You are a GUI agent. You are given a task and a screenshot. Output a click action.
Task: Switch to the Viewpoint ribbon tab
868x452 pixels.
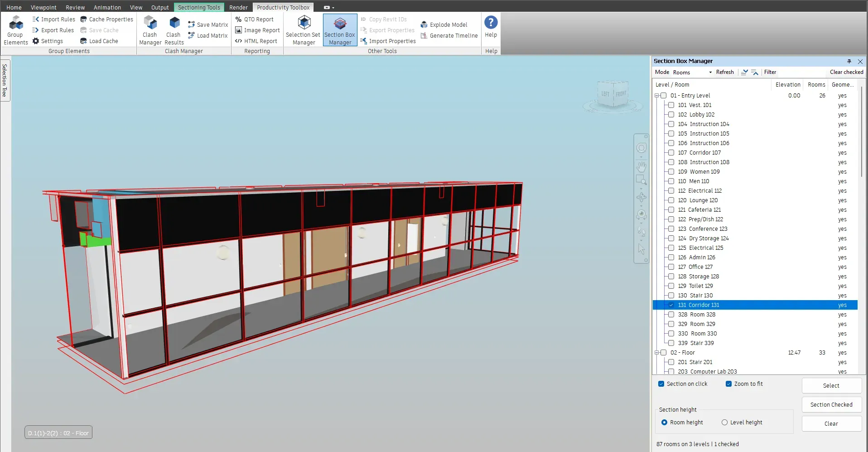point(43,7)
